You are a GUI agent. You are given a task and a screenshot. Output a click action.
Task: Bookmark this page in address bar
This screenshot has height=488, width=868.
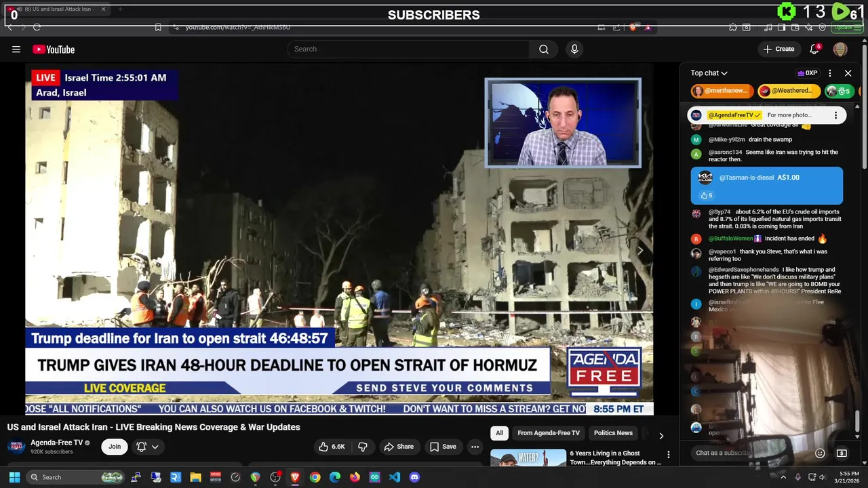(x=158, y=27)
